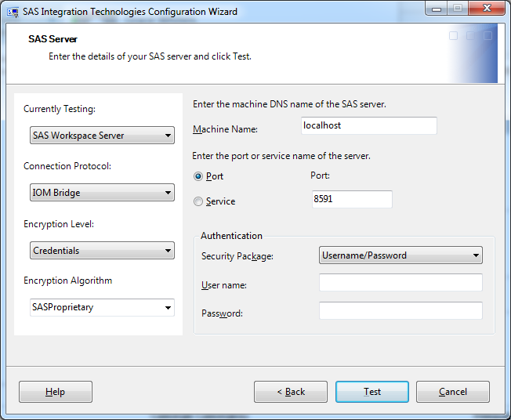Click the Test button
Viewport: 511px width, 420px height.
[x=372, y=392]
